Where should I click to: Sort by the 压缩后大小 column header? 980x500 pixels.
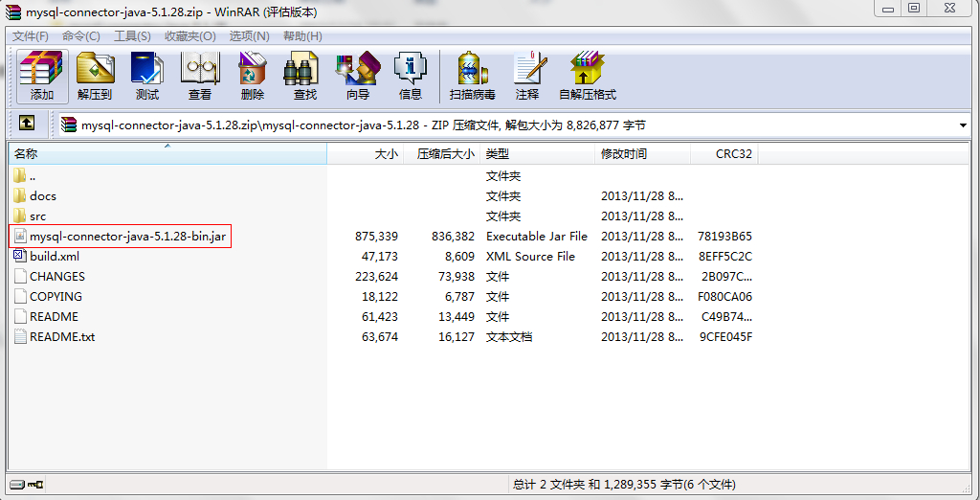tap(441, 154)
